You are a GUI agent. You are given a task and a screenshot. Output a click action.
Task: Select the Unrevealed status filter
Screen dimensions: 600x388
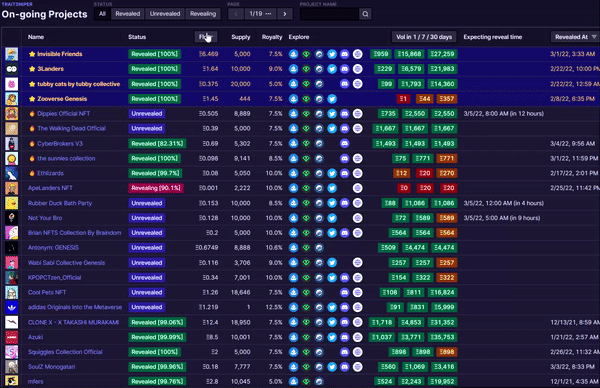click(x=165, y=14)
